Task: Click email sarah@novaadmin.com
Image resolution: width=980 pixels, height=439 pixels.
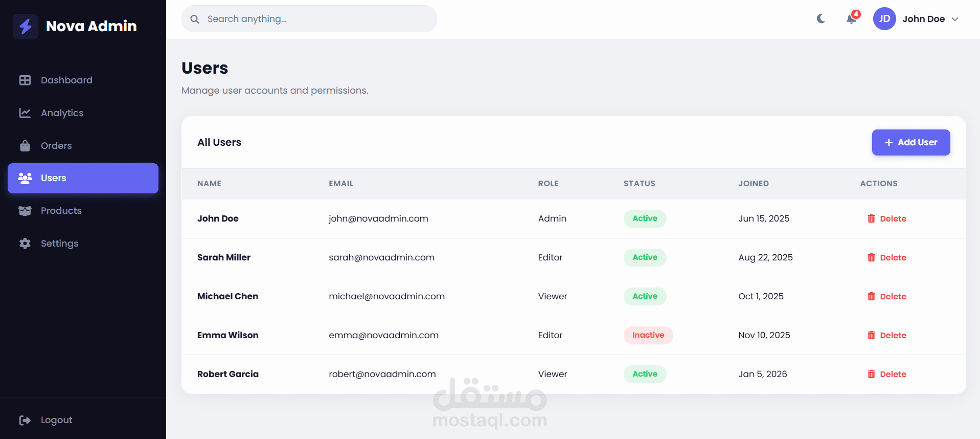Action: click(x=381, y=257)
